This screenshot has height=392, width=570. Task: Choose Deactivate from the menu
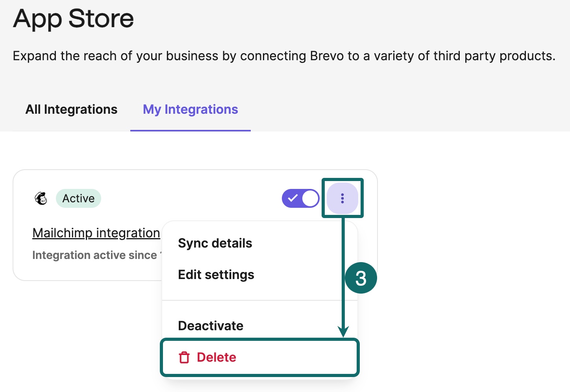[x=211, y=325]
